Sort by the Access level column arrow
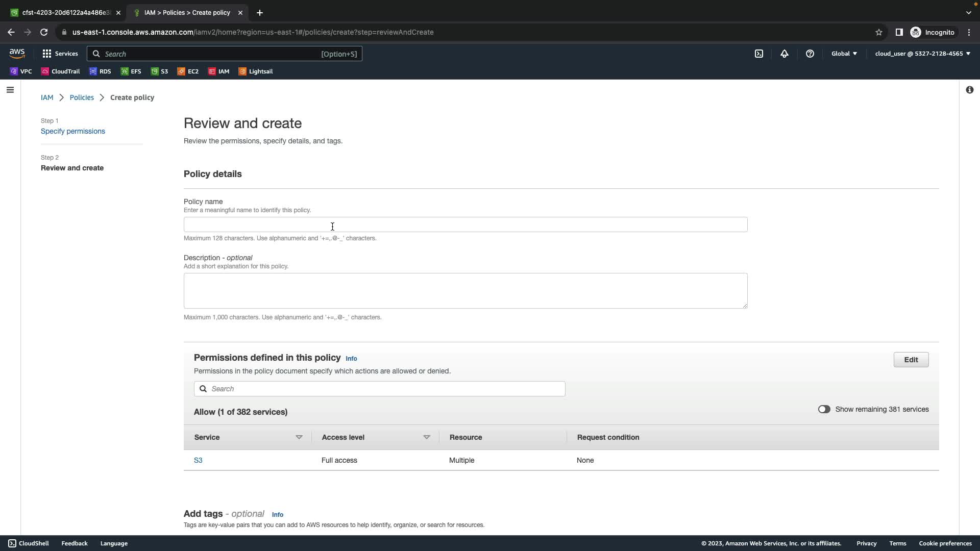This screenshot has height=551, width=980. click(x=427, y=437)
